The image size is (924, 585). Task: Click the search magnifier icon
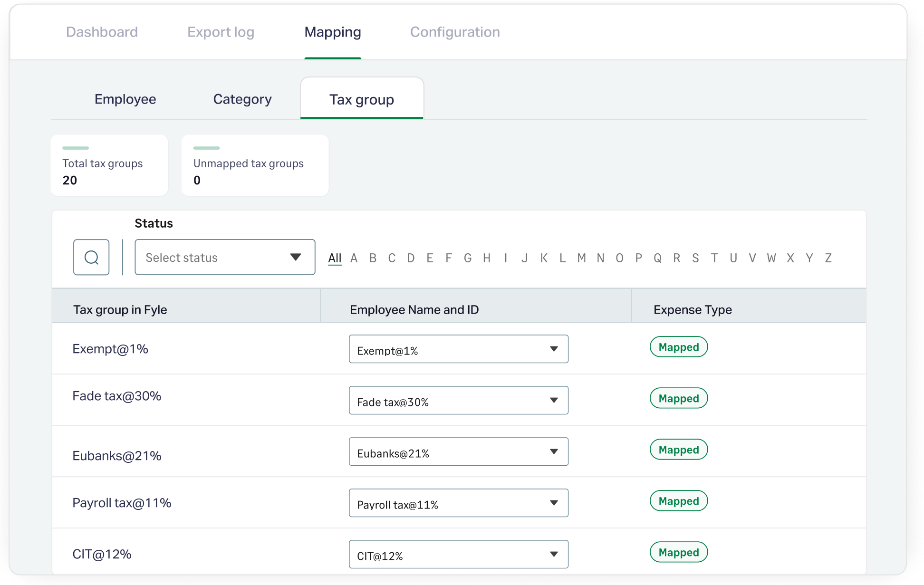[91, 257]
